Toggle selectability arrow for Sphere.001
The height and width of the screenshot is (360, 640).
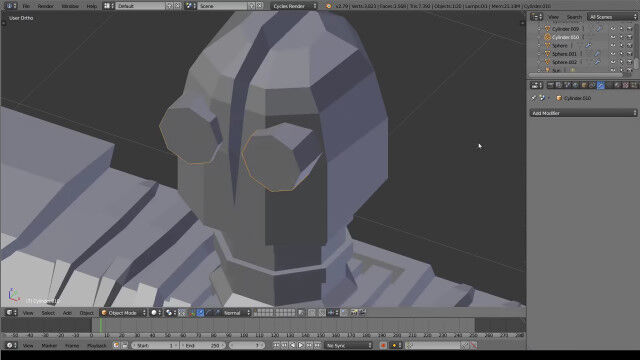tap(621, 54)
